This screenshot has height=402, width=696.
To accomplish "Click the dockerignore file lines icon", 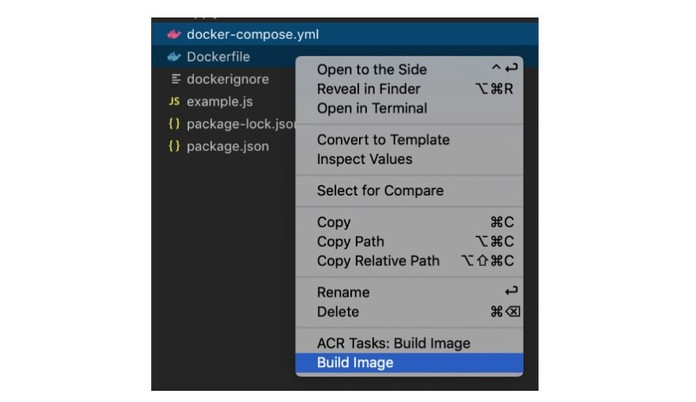I will (x=175, y=79).
